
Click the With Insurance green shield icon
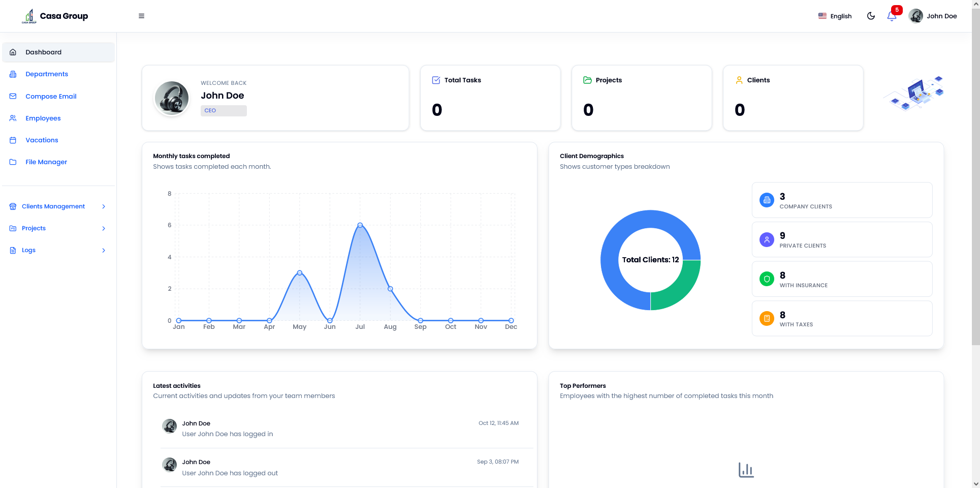pos(767,279)
